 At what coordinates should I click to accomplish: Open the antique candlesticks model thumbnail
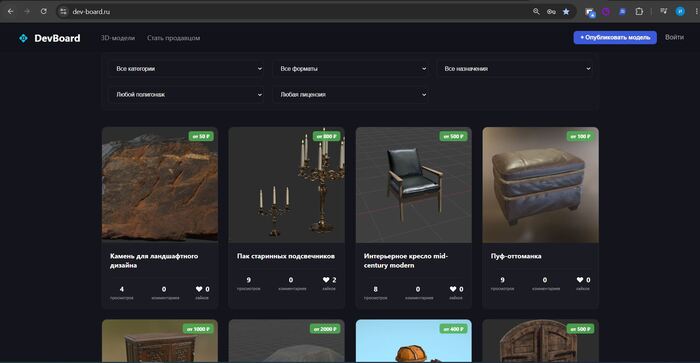click(287, 185)
